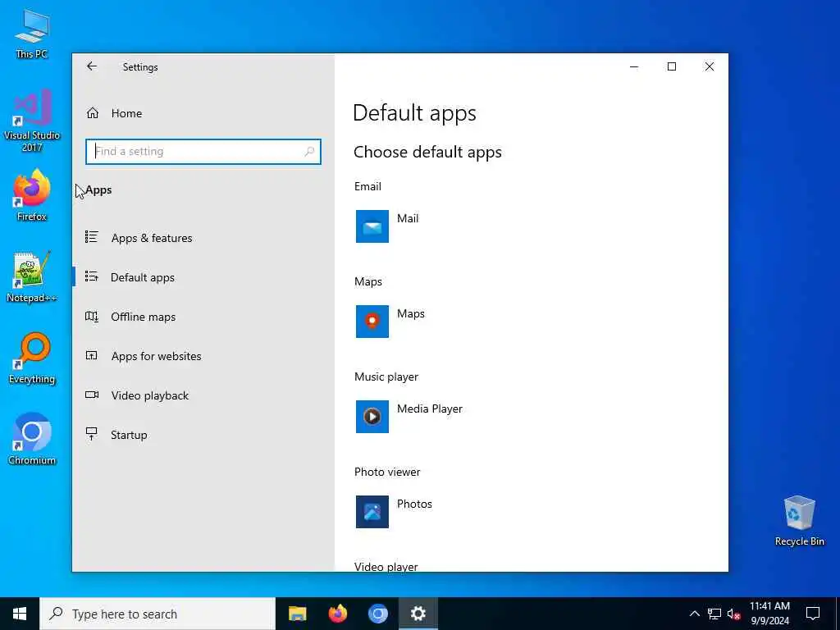Click the Default apps page title
The image size is (840, 630).
[414, 113]
